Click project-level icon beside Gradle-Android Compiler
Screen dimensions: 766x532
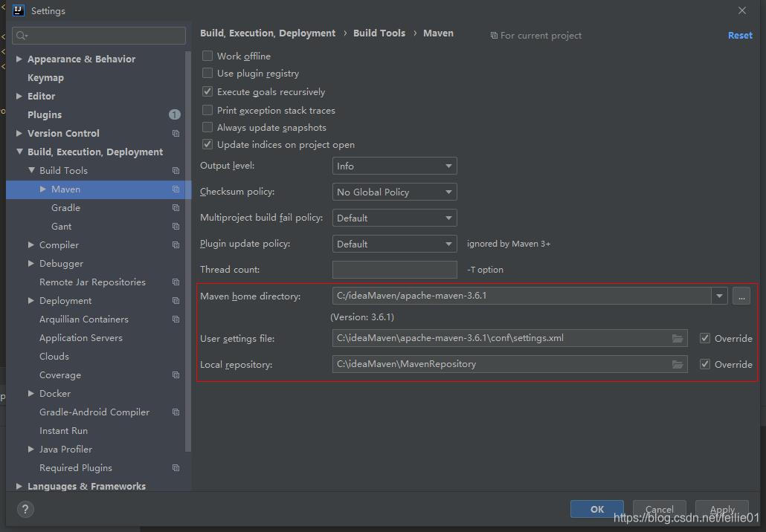[176, 412]
